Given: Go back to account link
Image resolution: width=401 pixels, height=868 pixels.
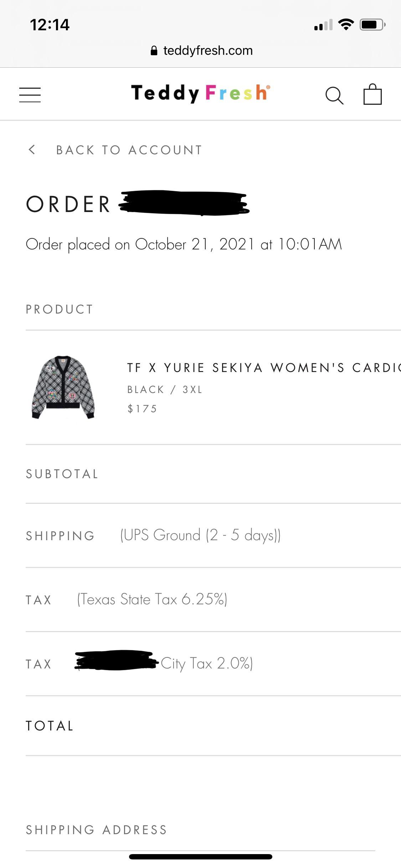Looking at the screenshot, I should [x=129, y=150].
